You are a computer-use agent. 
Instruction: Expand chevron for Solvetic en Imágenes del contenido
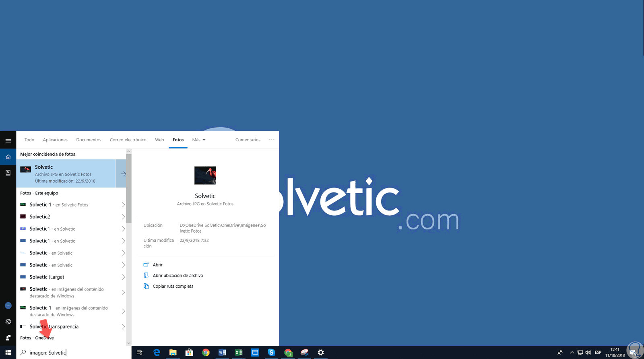[x=123, y=293]
